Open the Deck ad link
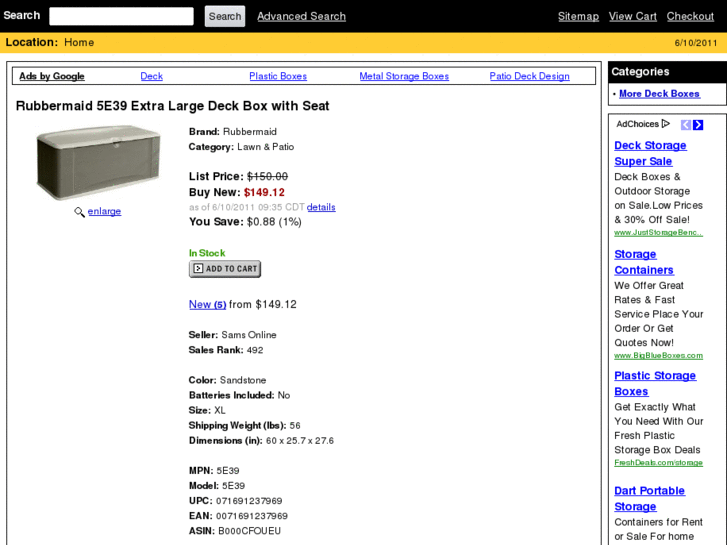The width and height of the screenshot is (727, 545). pyautogui.click(x=152, y=76)
